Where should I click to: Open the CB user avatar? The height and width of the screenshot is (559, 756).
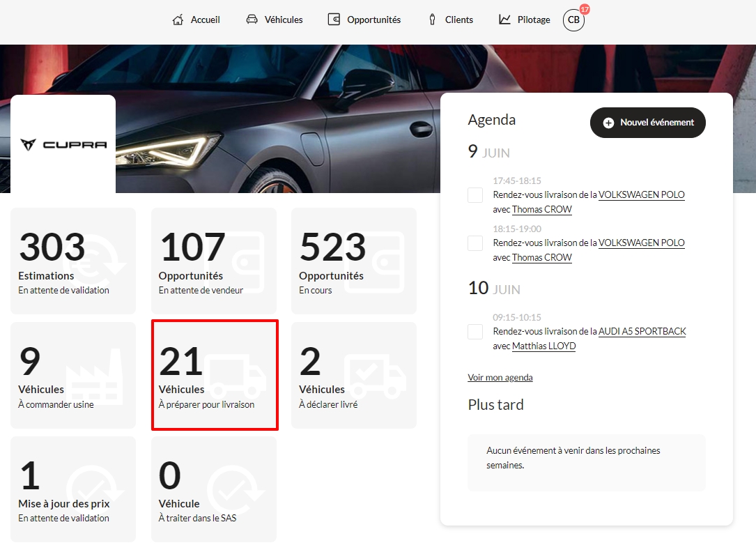573,20
